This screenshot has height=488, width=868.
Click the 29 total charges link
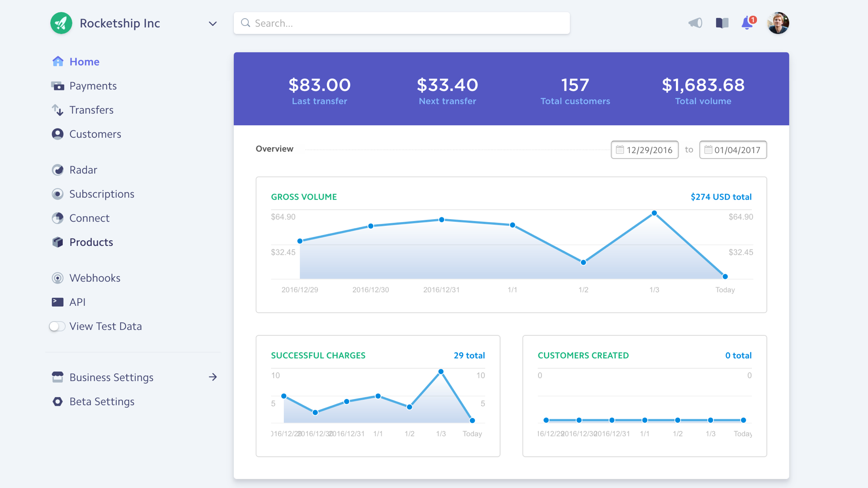click(x=469, y=356)
